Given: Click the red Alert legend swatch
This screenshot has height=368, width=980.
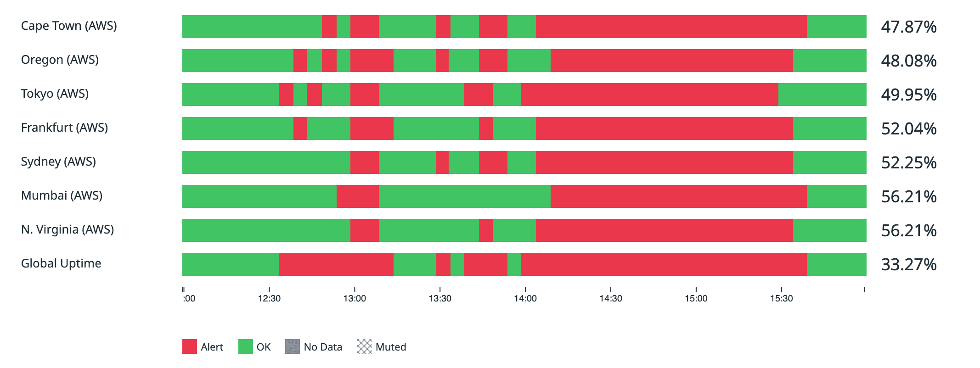Looking at the screenshot, I should click(189, 346).
